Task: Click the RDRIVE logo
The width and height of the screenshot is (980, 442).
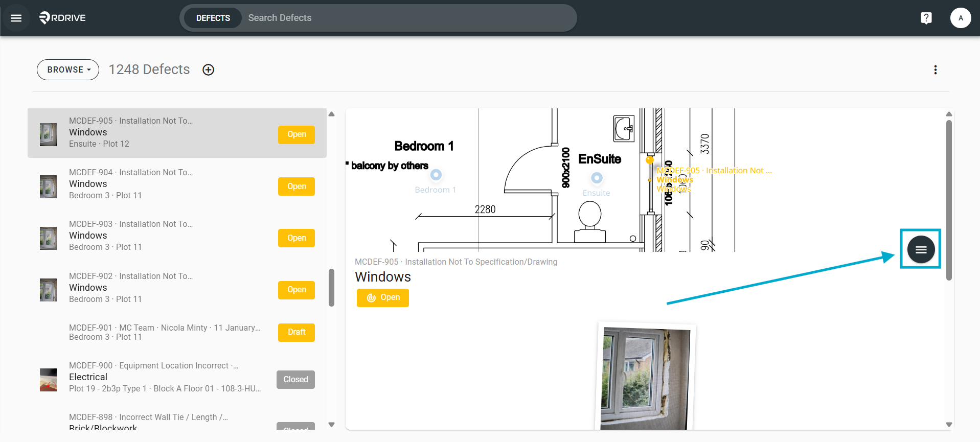Action: 62,18
